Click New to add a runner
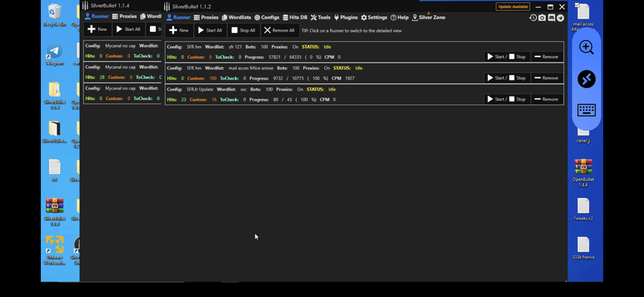 point(179,30)
